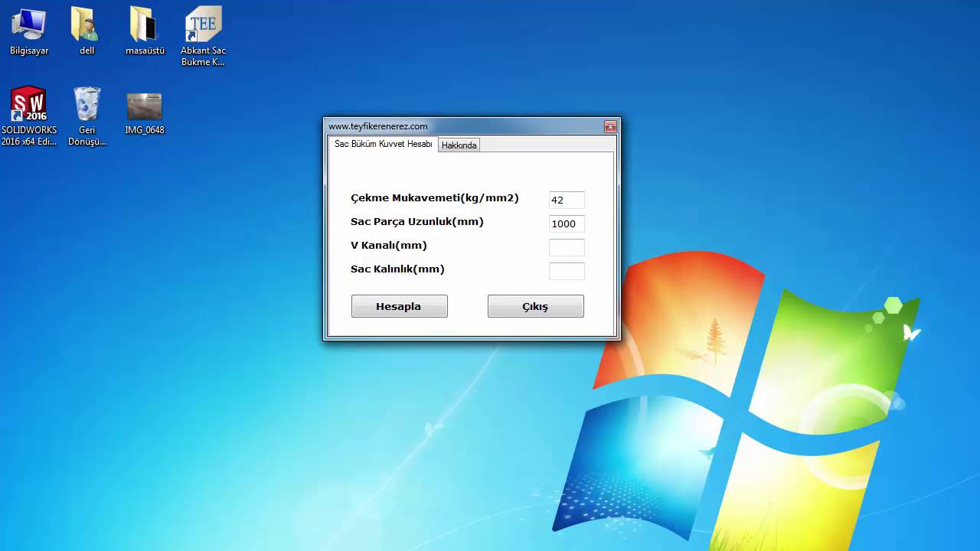Screen dimensions: 980x551
Task: Click the V Kanalı(mm) label
Action: pos(389,246)
